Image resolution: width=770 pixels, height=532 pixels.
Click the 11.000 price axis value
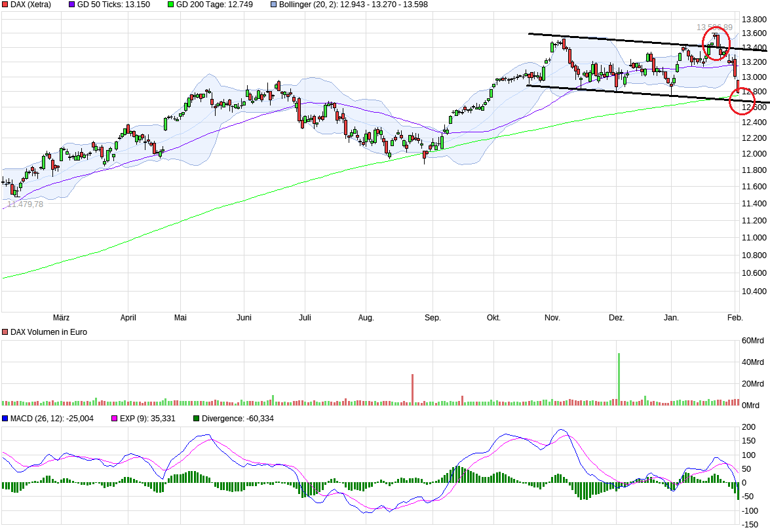(754, 238)
